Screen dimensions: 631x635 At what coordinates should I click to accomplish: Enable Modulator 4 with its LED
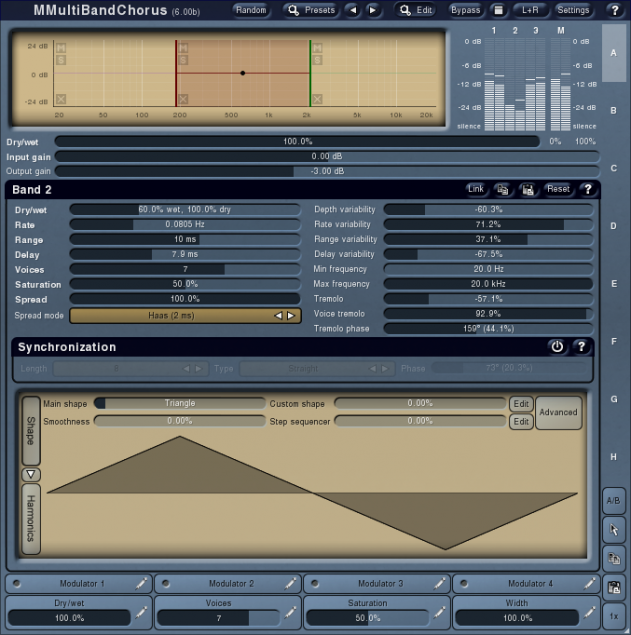464,584
